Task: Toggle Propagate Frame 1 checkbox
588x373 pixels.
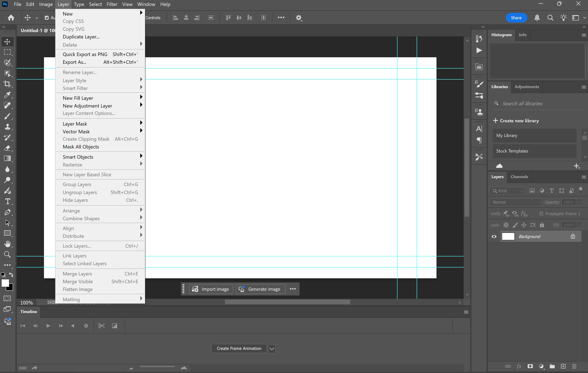Action: (541, 213)
